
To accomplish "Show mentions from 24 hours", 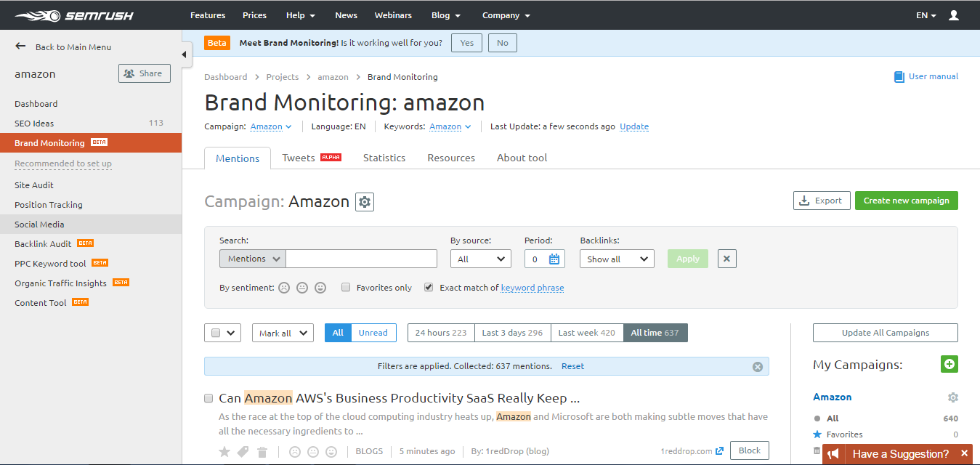I will 441,333.
